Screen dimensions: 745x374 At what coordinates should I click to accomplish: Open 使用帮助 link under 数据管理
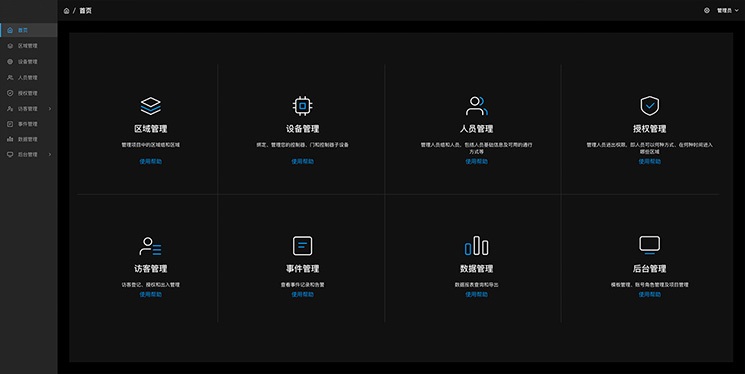(477, 295)
